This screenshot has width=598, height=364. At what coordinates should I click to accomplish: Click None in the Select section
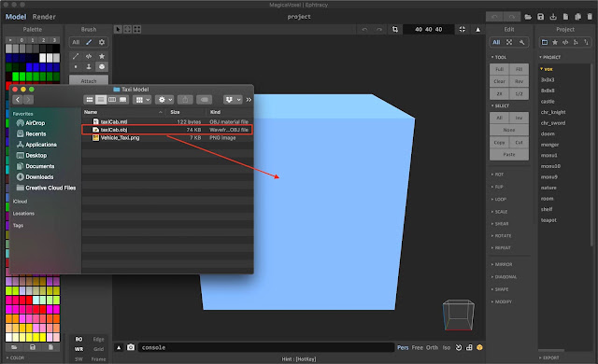pyautogui.click(x=509, y=131)
